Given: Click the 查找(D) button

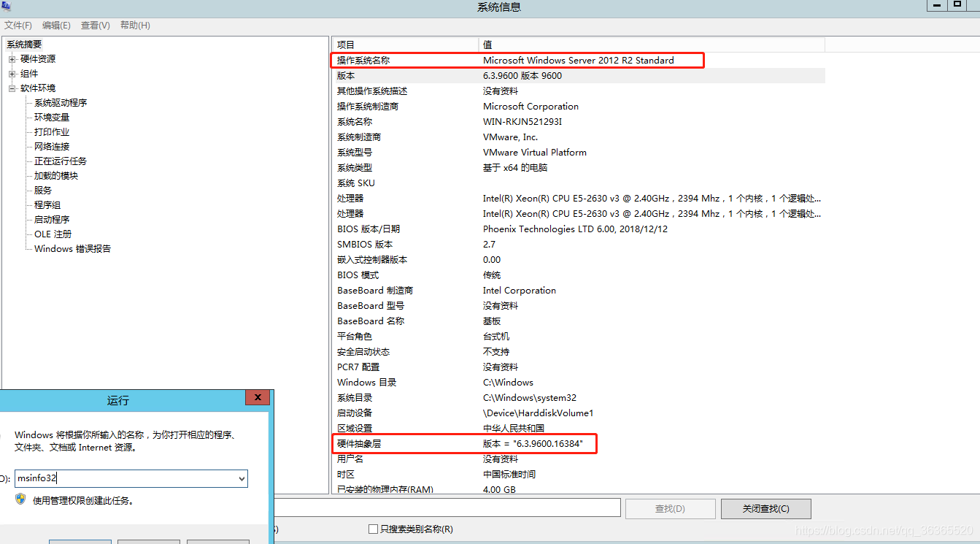Looking at the screenshot, I should coord(670,508).
